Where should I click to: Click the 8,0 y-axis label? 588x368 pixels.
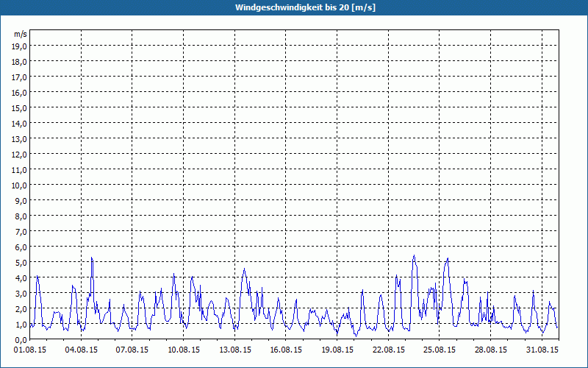coord(22,216)
